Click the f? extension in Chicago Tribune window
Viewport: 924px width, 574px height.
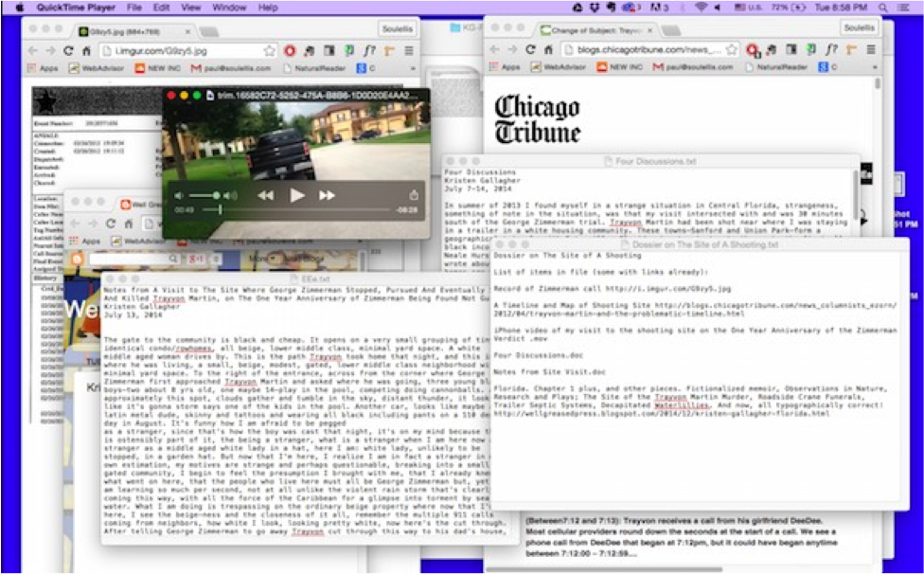(831, 50)
